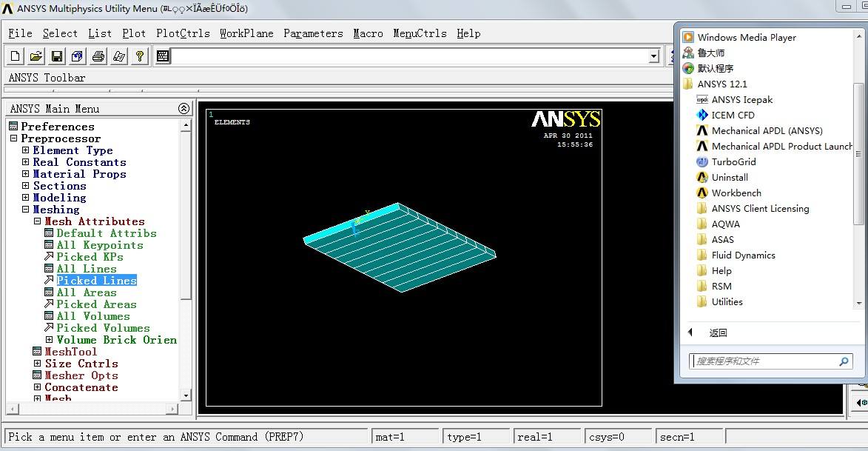The width and height of the screenshot is (868, 451).
Task: Click main menu horizontal scrollbar right arrow
Action: pyautogui.click(x=172, y=409)
